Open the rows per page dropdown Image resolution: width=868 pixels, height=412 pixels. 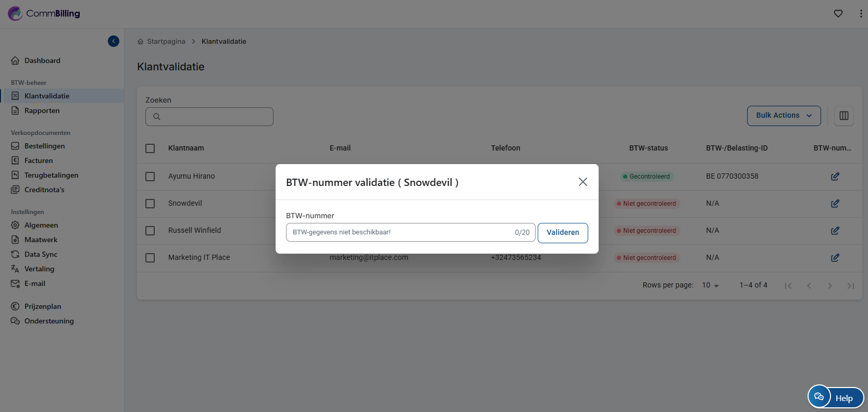(710, 285)
